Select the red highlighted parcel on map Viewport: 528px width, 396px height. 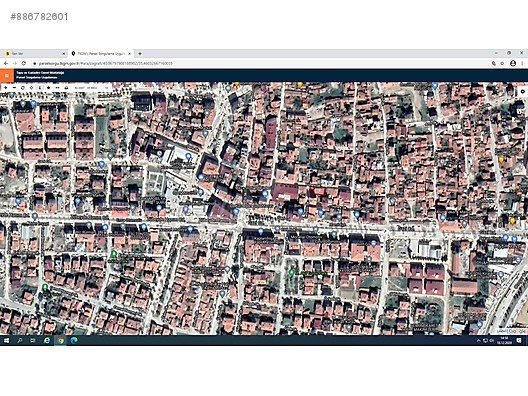[317, 192]
